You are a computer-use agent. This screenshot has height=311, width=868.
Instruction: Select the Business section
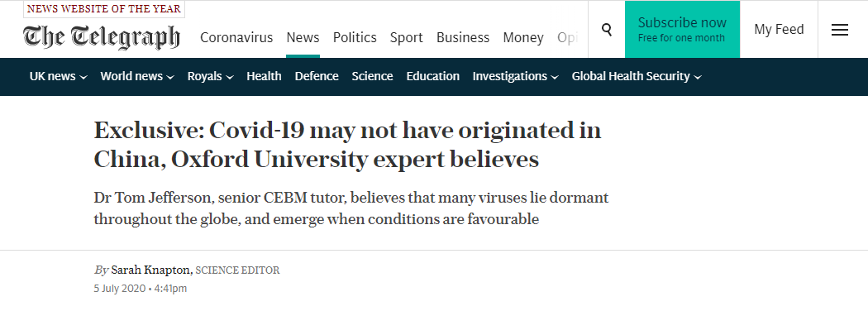tap(463, 38)
